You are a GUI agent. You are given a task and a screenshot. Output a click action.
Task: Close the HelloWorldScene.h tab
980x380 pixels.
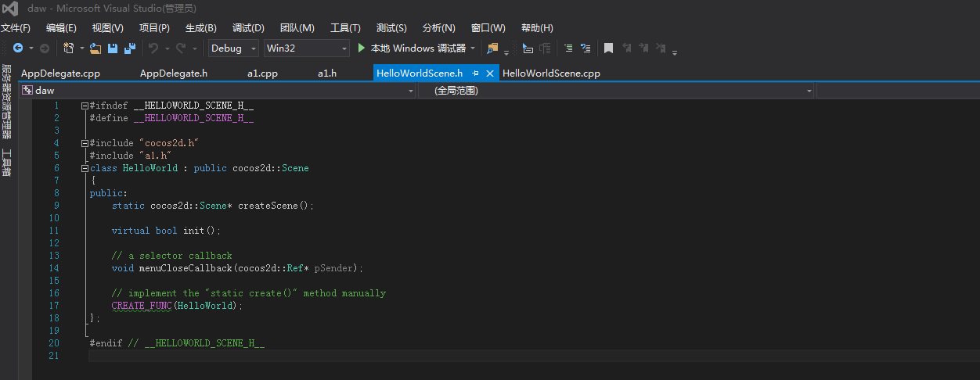pyautogui.click(x=491, y=73)
